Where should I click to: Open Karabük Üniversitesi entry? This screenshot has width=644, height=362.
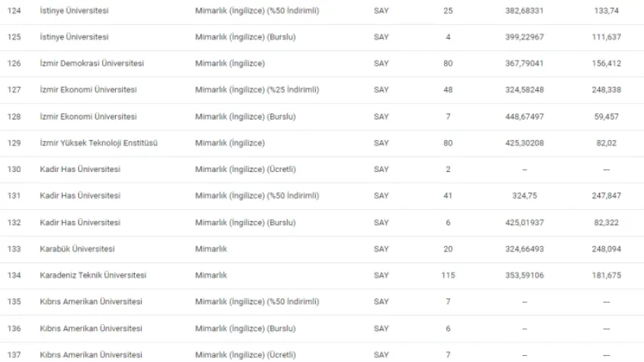click(x=77, y=248)
